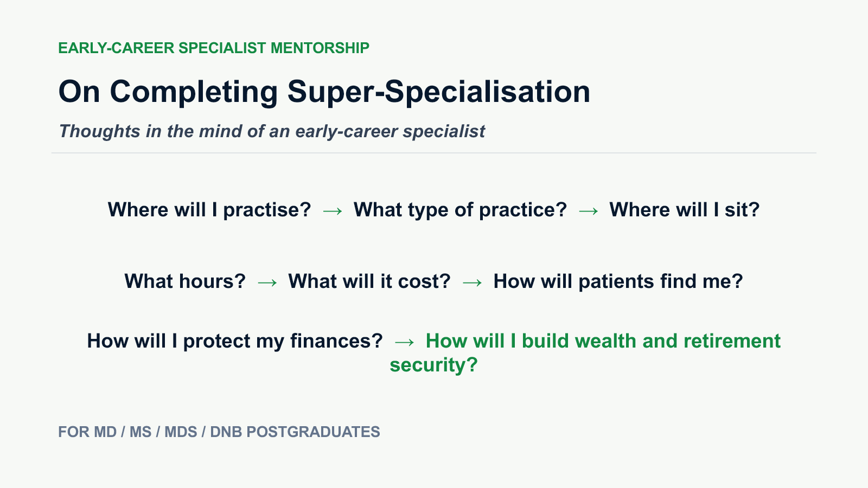Select the 'Where will I practise?' text

click(209, 210)
